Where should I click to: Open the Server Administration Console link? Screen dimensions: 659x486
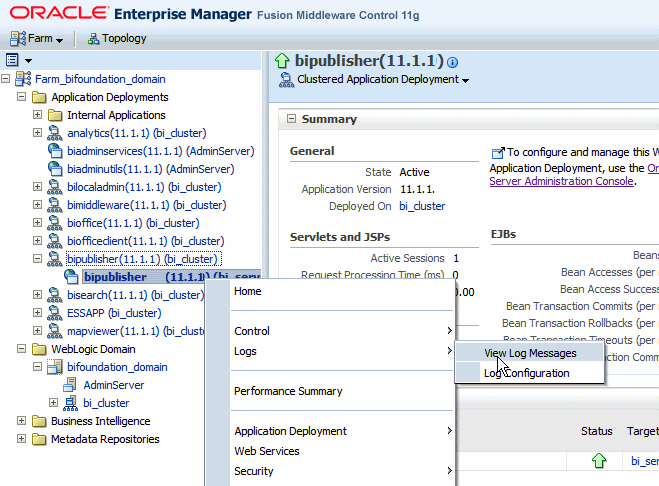click(561, 181)
